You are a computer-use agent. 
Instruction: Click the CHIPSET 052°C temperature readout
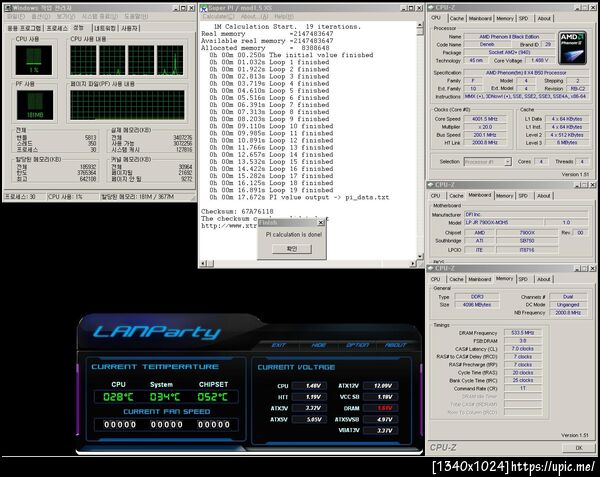(x=212, y=397)
